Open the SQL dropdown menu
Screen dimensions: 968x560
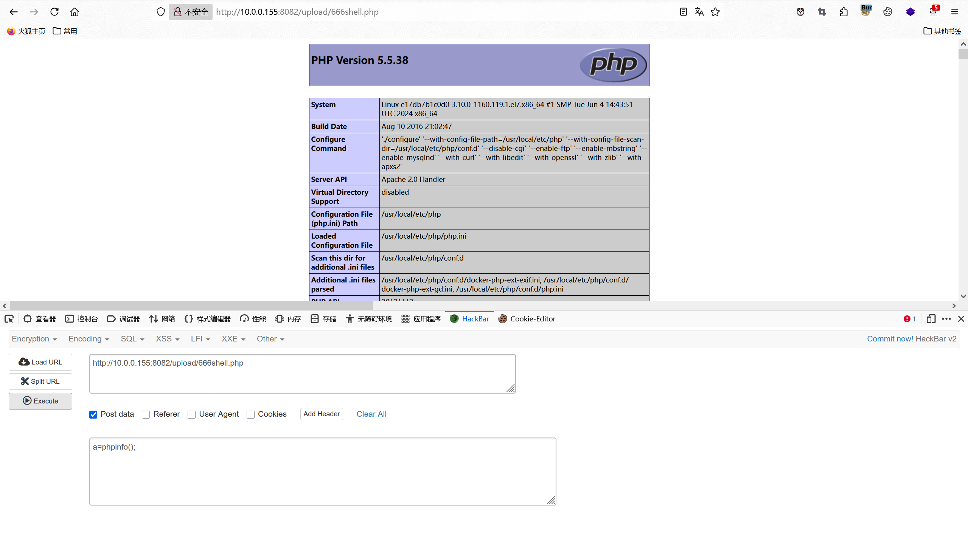point(132,339)
